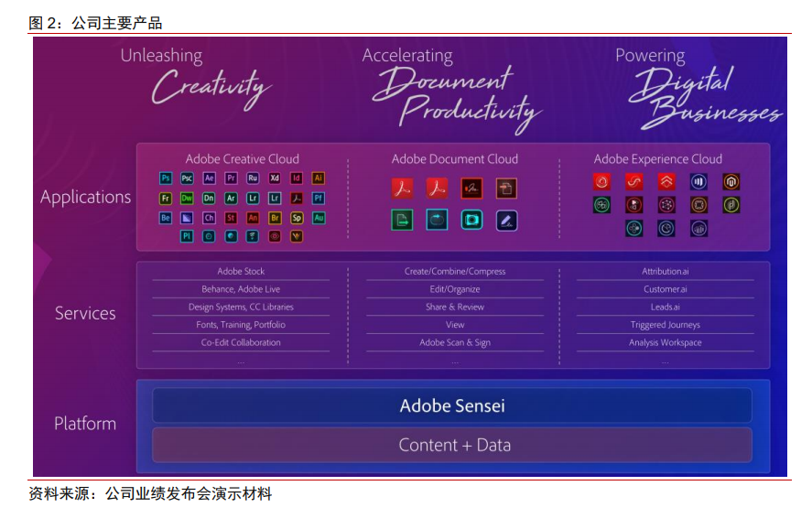Select Fonts, Training, Portfolio entry

tap(241, 325)
